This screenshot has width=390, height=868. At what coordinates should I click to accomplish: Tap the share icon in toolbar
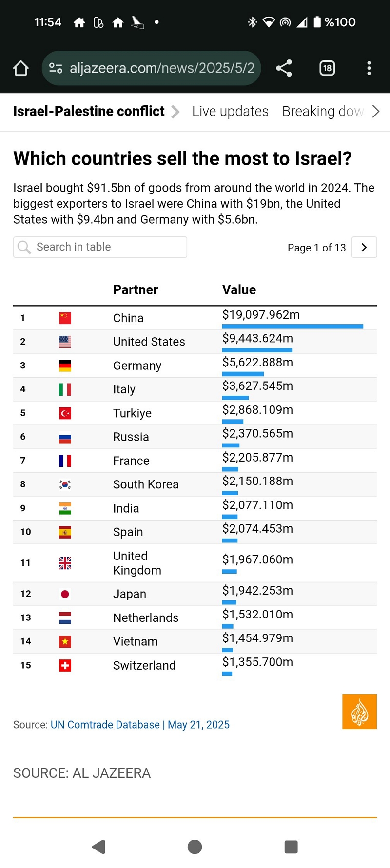tap(284, 68)
